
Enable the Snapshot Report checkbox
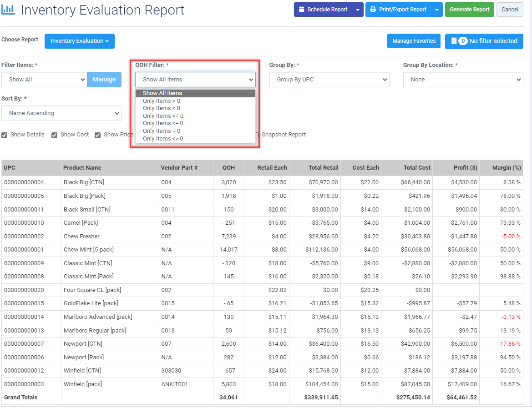point(258,135)
